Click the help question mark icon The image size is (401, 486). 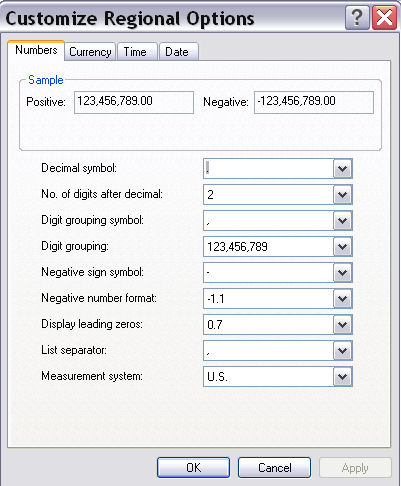[x=357, y=18]
